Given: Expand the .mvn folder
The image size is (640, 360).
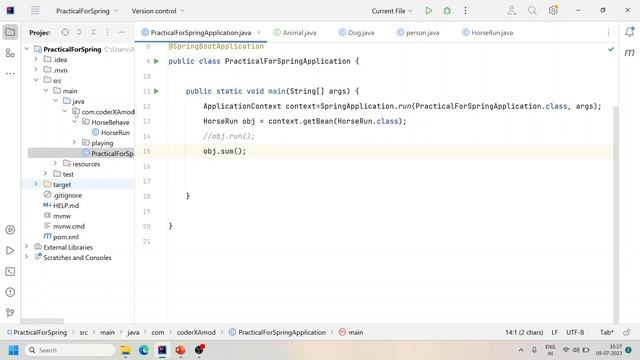Looking at the screenshot, I should 36,70.
